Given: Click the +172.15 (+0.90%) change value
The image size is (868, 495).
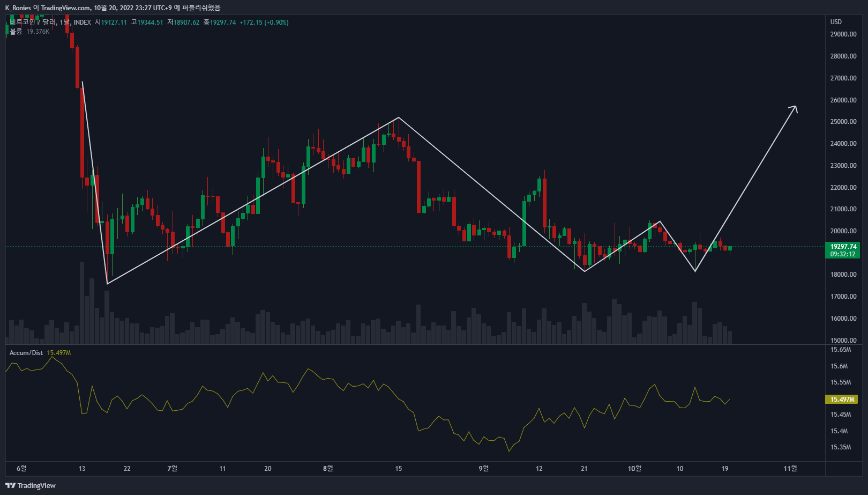Looking at the screenshot, I should pos(264,23).
